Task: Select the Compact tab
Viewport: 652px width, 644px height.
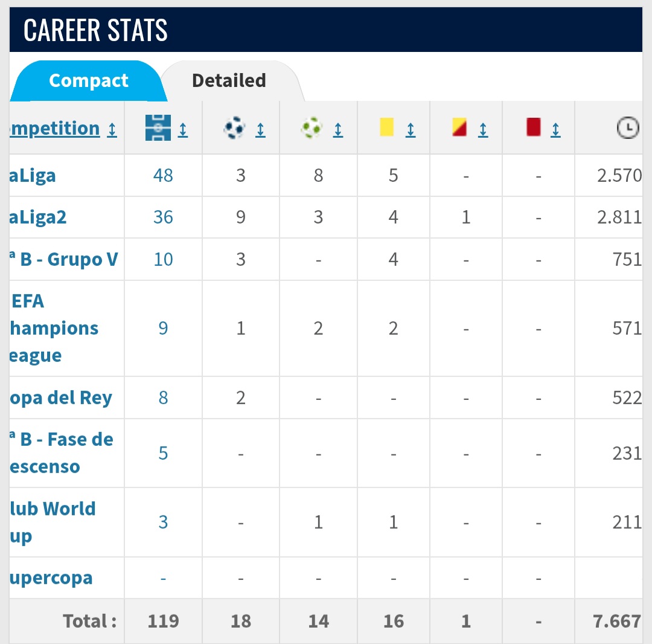Action: [x=89, y=80]
